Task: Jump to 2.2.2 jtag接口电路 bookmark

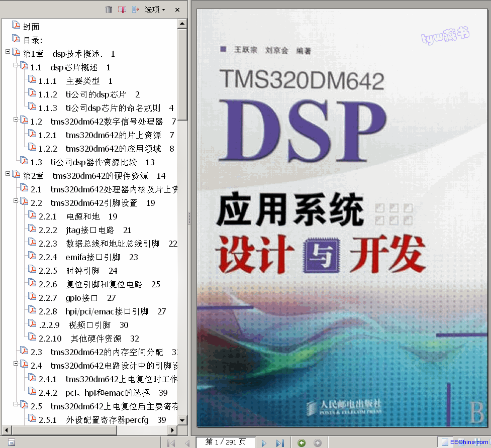Action: [85, 230]
